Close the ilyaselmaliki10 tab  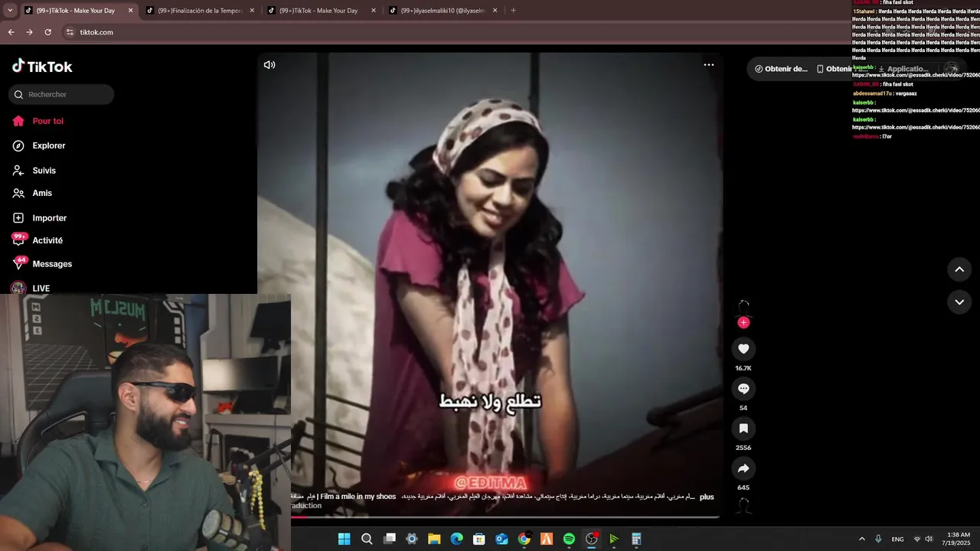495,11
